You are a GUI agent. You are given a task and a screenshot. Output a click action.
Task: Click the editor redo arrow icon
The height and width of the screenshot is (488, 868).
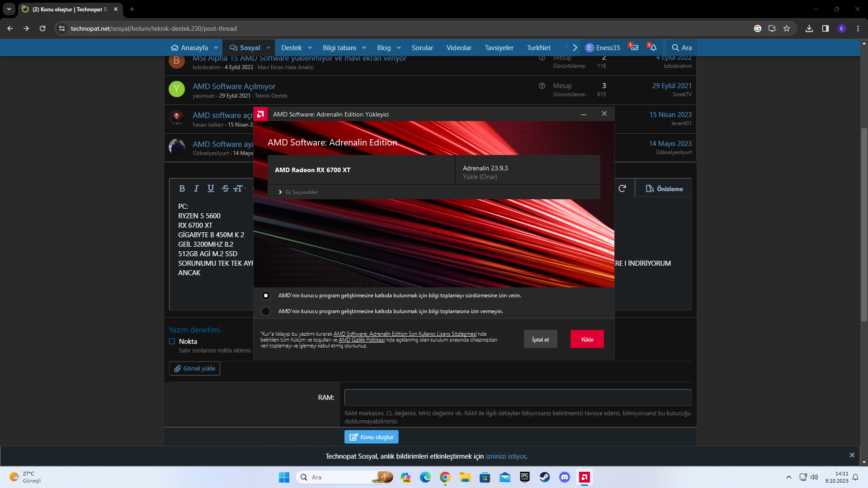click(622, 188)
